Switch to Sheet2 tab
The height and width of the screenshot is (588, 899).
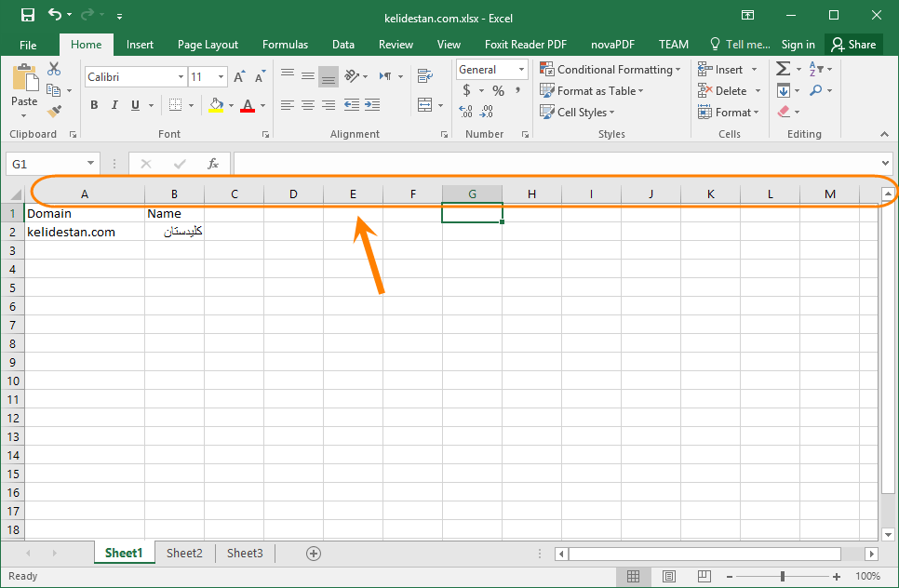tap(184, 553)
